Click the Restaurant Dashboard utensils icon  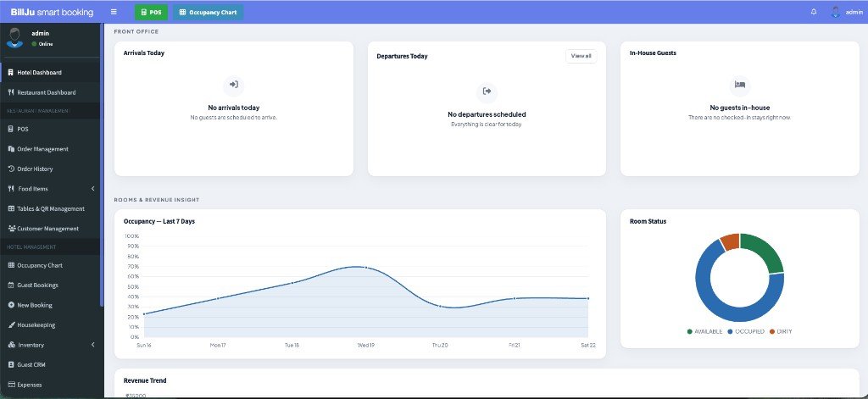[x=10, y=92]
